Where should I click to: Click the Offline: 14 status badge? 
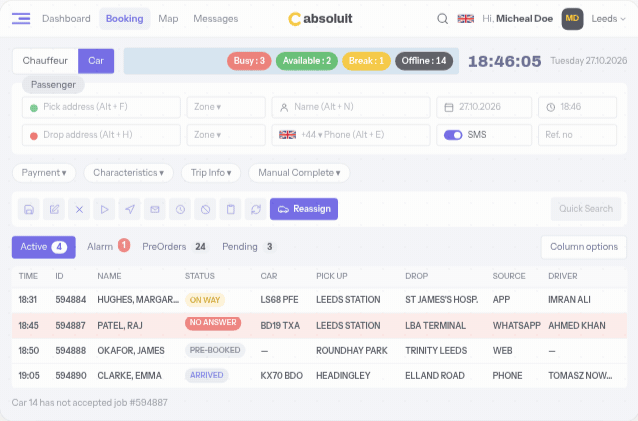[x=424, y=61]
